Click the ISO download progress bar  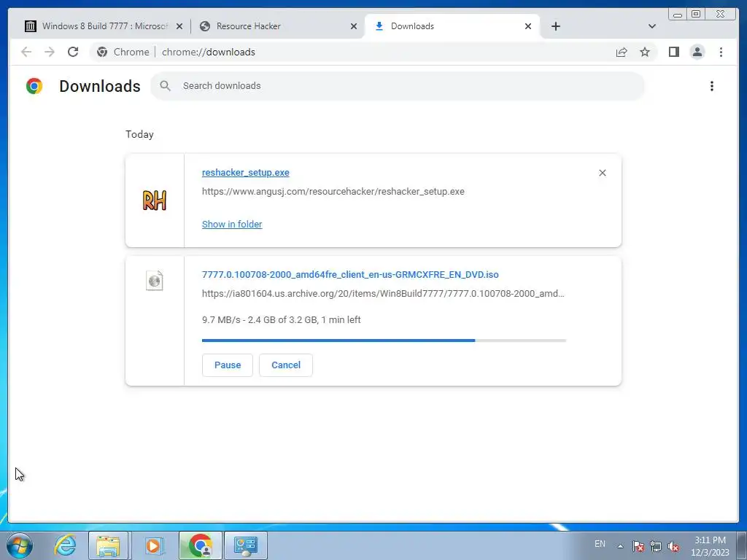pyautogui.click(x=384, y=341)
